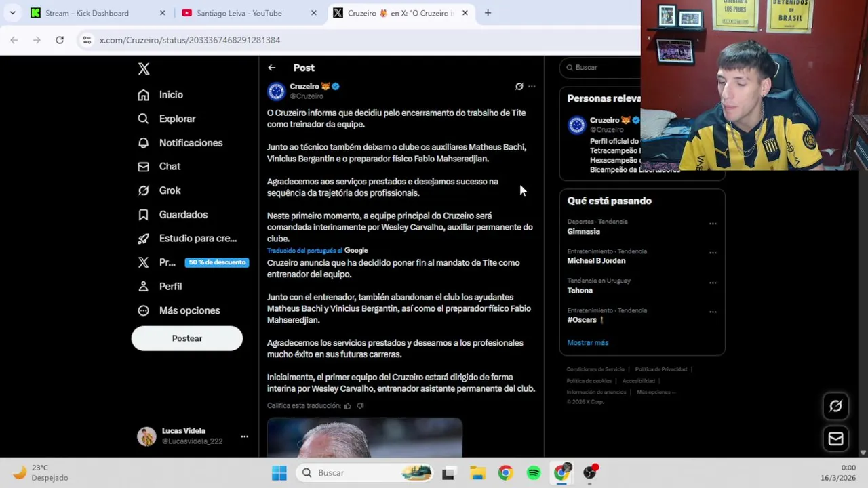Open Cruzeiro profile name on the post
The height and width of the screenshot is (488, 868).
pos(304,87)
